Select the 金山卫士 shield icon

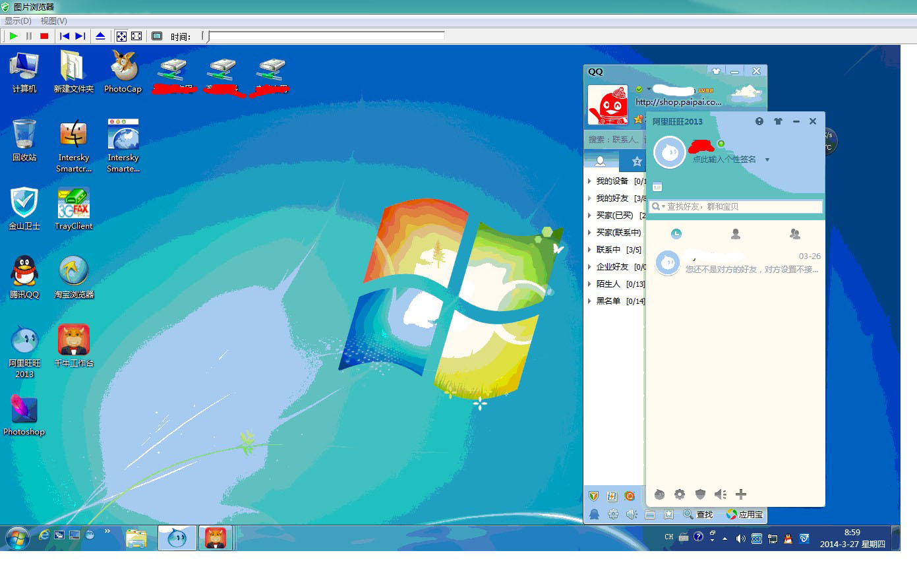click(24, 210)
